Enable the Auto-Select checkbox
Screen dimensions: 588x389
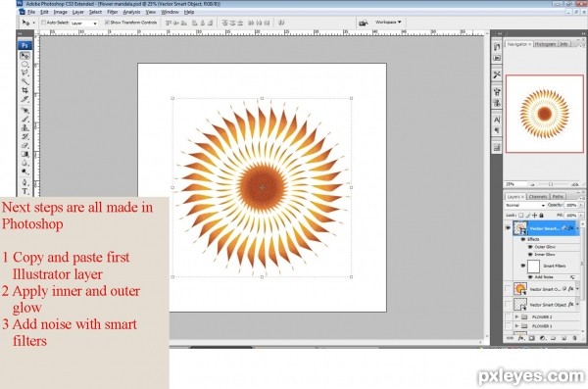[43, 23]
